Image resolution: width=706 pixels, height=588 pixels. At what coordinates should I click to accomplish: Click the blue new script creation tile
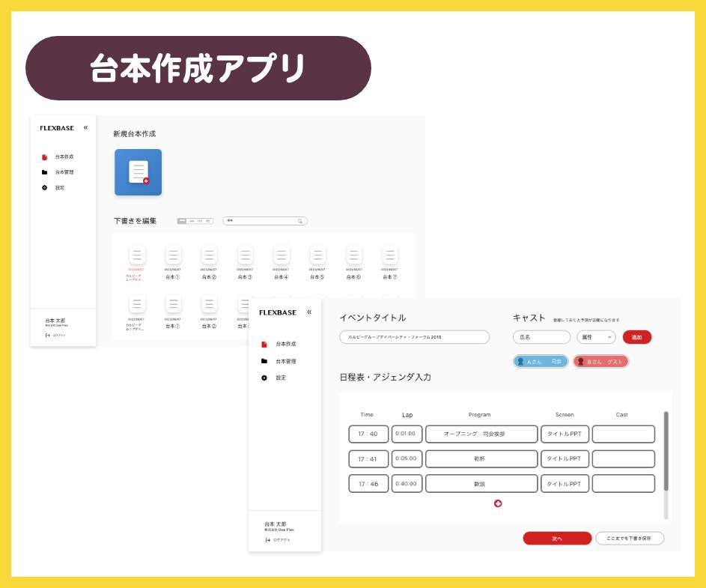tap(138, 172)
